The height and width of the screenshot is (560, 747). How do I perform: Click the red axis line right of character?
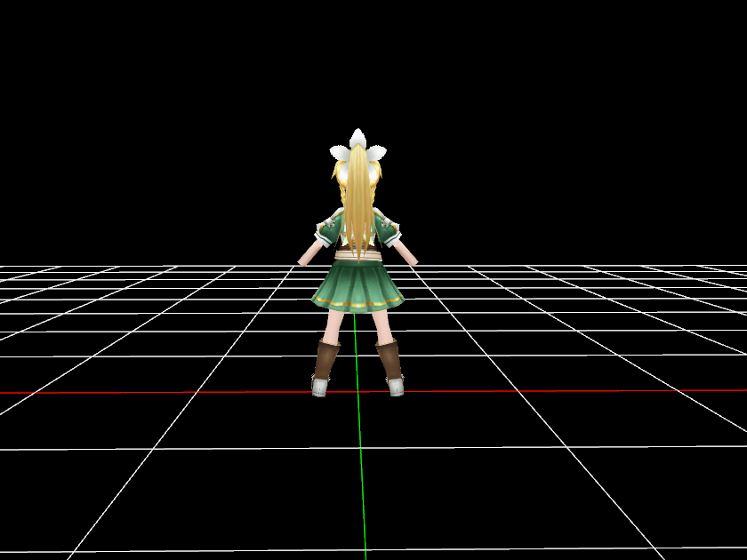(578, 390)
